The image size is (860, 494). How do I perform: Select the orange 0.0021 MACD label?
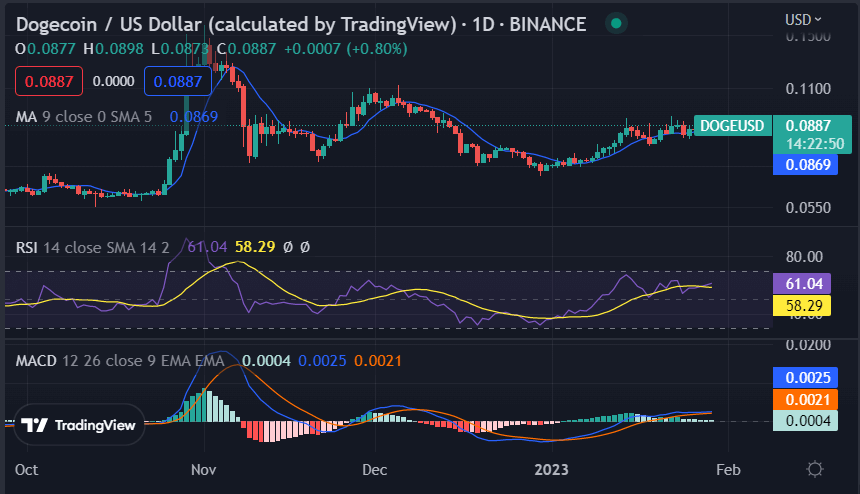tap(804, 400)
